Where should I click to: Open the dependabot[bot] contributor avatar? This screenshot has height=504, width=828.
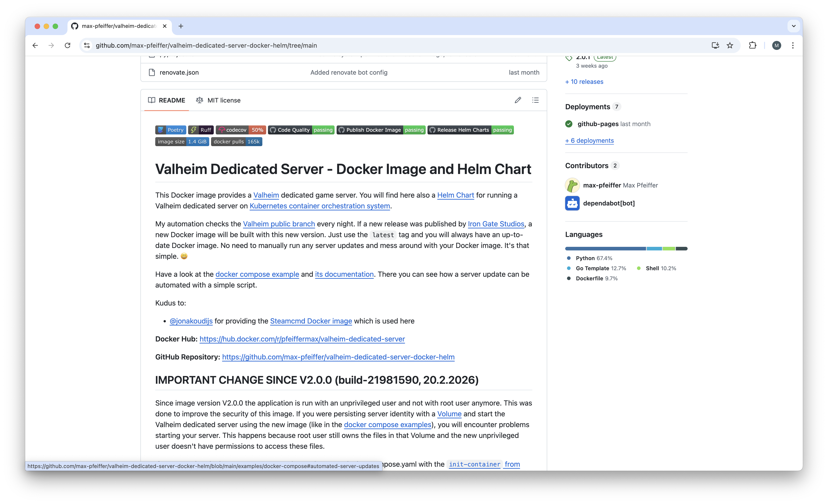click(572, 203)
